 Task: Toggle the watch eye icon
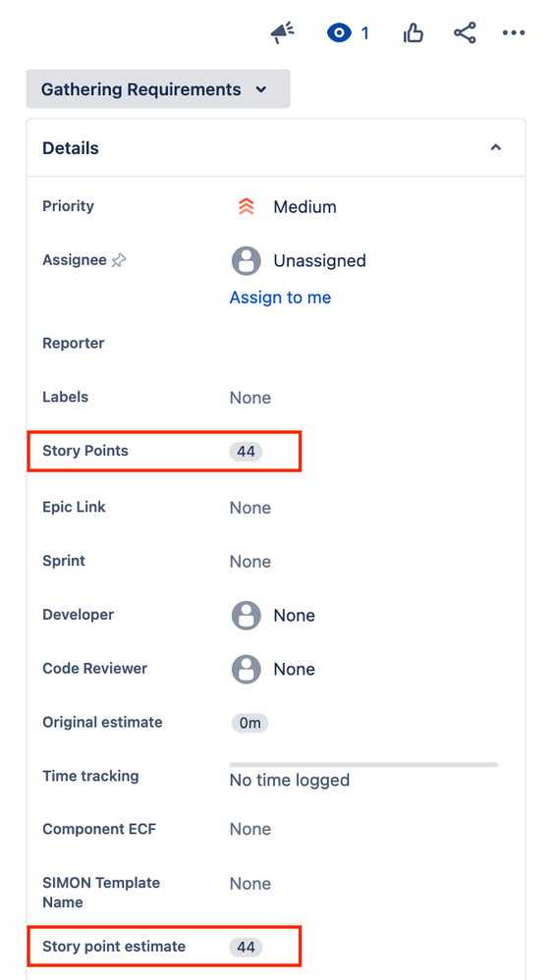pyautogui.click(x=339, y=33)
